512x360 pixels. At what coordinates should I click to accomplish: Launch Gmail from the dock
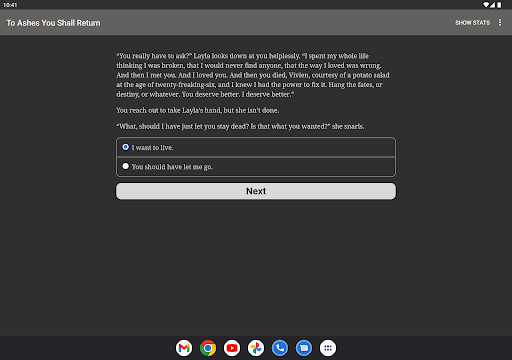[x=184, y=348]
